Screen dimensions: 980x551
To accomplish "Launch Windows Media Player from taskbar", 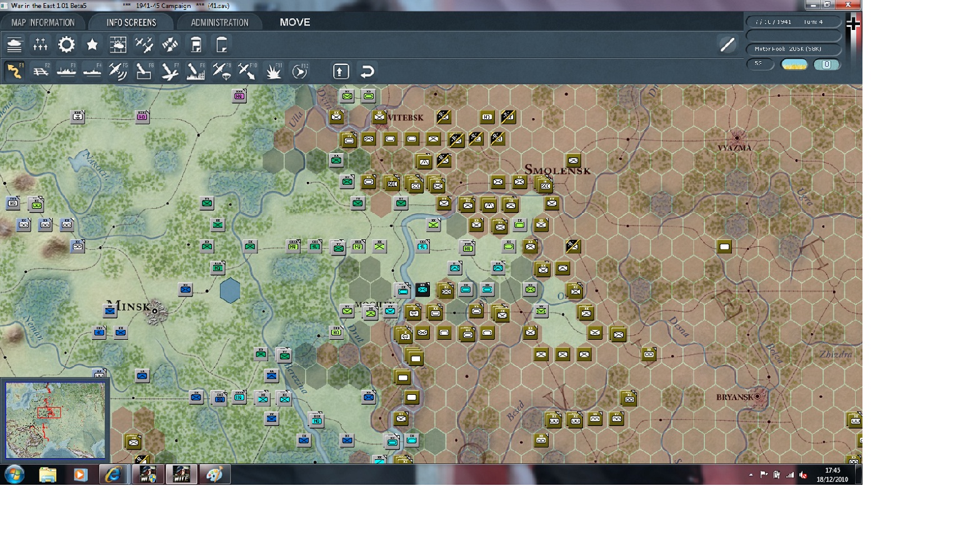I will pyautogui.click(x=80, y=475).
